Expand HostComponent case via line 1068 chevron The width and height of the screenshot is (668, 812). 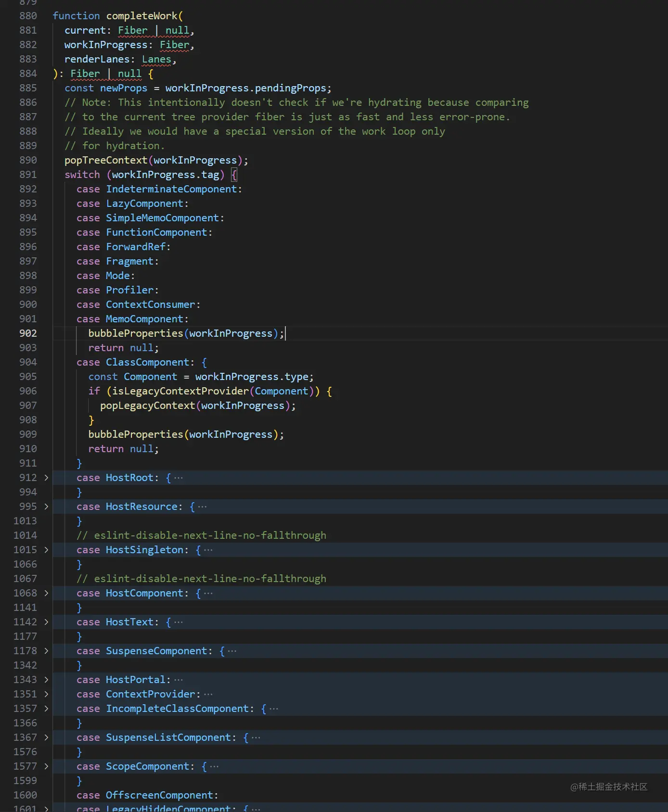[x=46, y=593]
